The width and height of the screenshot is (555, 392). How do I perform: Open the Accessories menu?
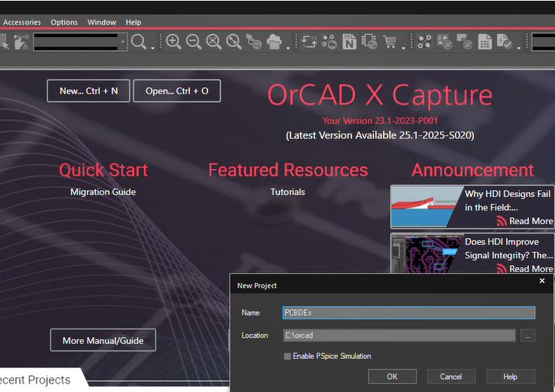click(x=22, y=22)
